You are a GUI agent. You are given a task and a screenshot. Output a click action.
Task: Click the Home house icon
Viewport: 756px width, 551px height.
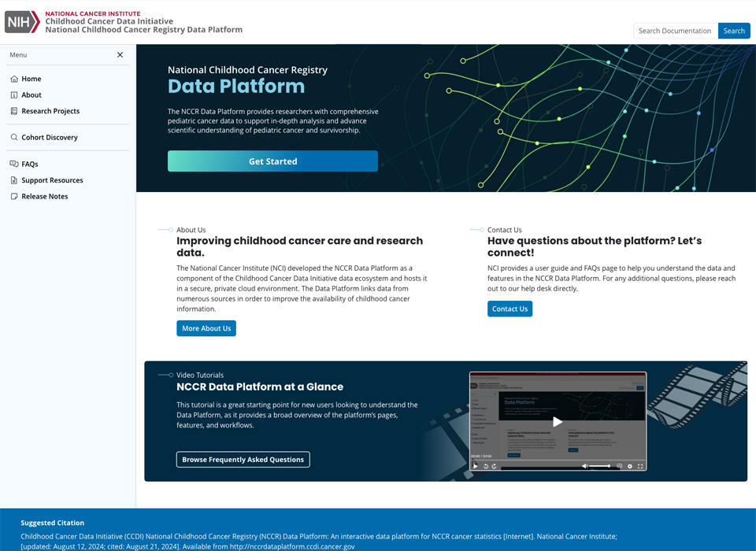(14, 79)
